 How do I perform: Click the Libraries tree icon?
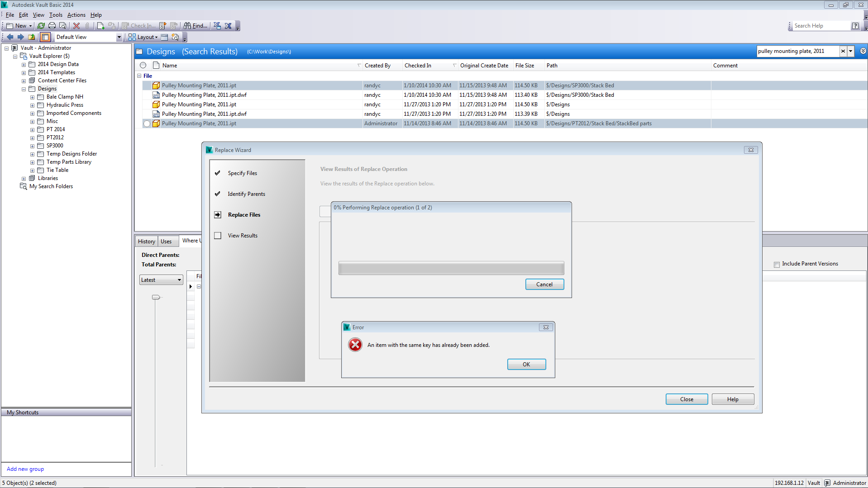click(x=32, y=178)
